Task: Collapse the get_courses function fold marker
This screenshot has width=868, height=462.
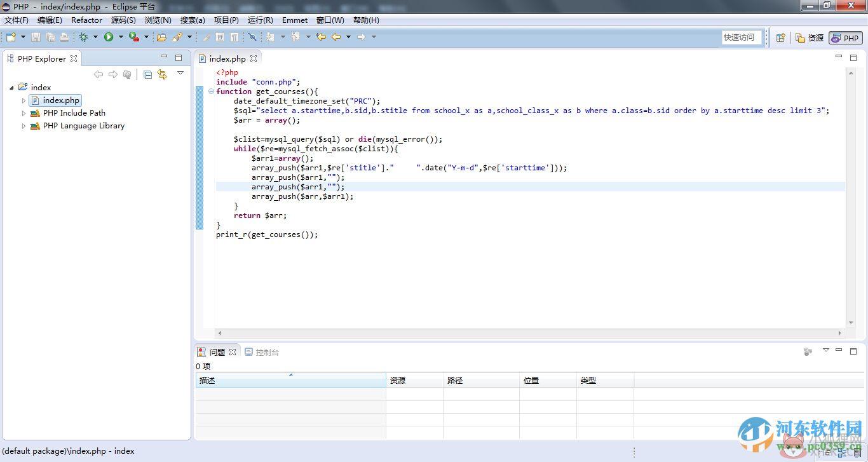Action: tap(211, 92)
